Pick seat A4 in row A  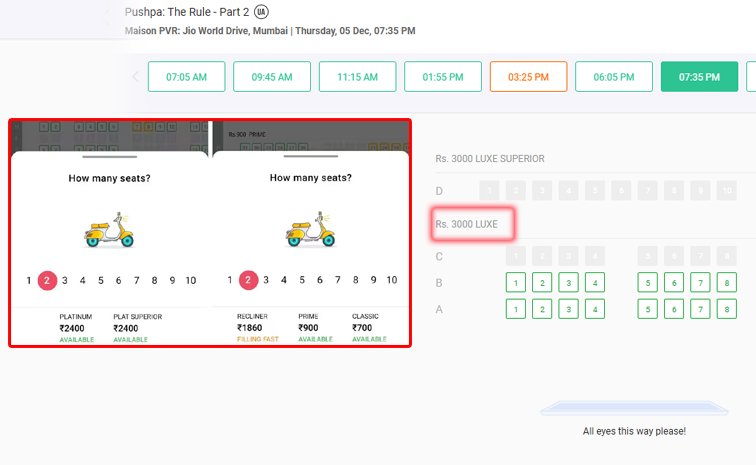pyautogui.click(x=595, y=309)
